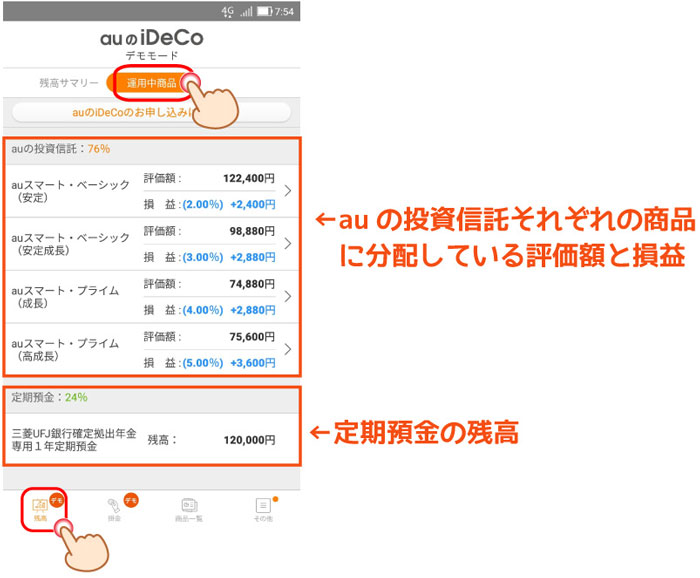Click the 120,000円 balance amount

pyautogui.click(x=250, y=440)
